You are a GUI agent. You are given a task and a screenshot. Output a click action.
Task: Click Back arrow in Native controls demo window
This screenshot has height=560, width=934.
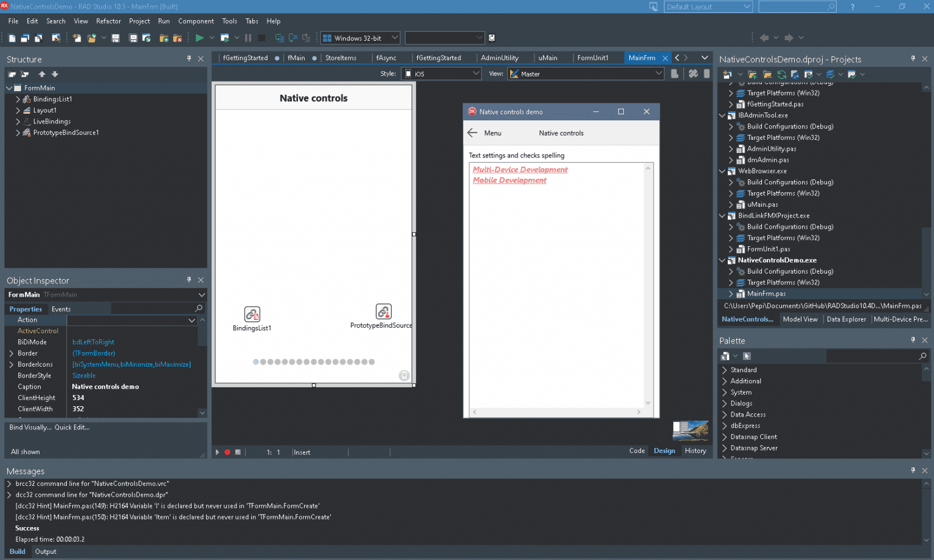(x=472, y=133)
